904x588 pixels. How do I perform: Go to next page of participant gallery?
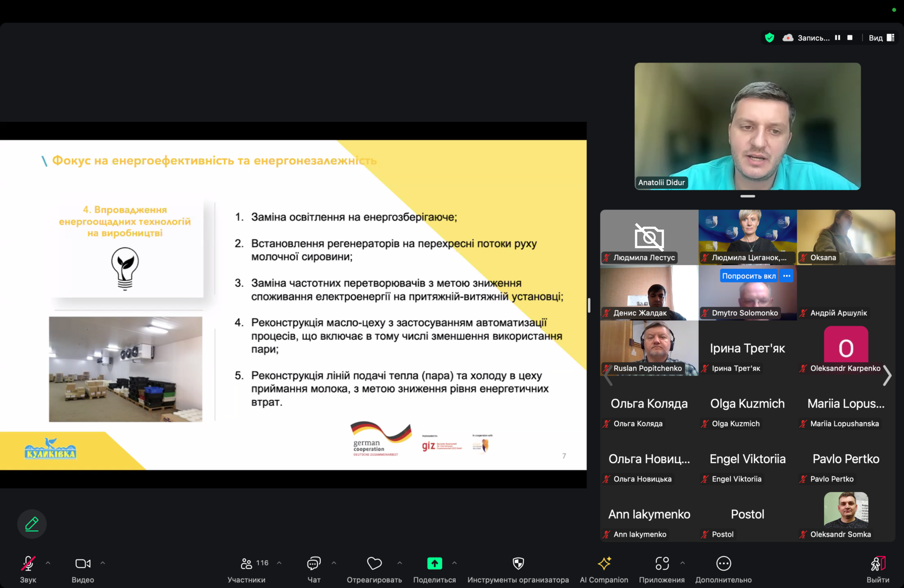click(887, 376)
